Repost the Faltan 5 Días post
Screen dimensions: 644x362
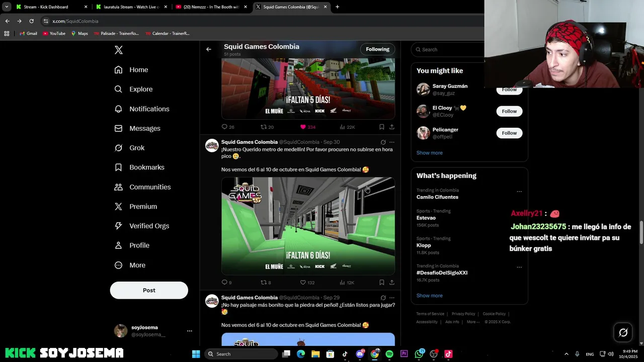267,127
